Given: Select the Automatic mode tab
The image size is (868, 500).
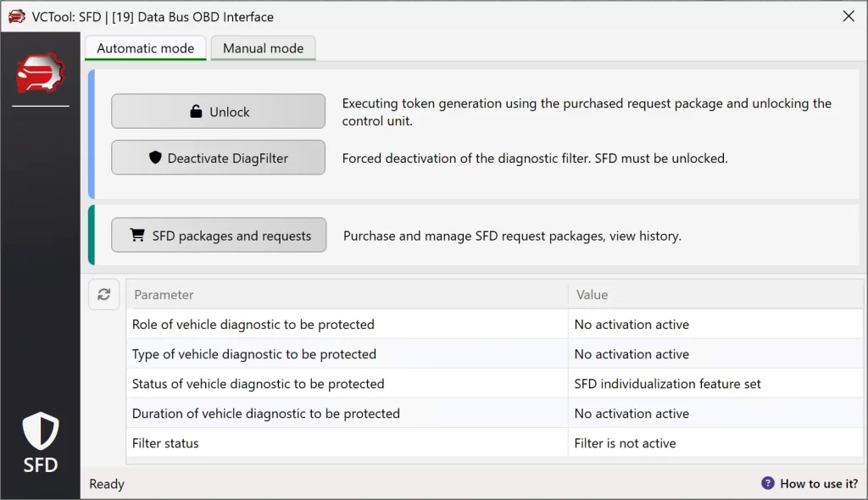Looking at the screenshot, I should [x=145, y=48].
